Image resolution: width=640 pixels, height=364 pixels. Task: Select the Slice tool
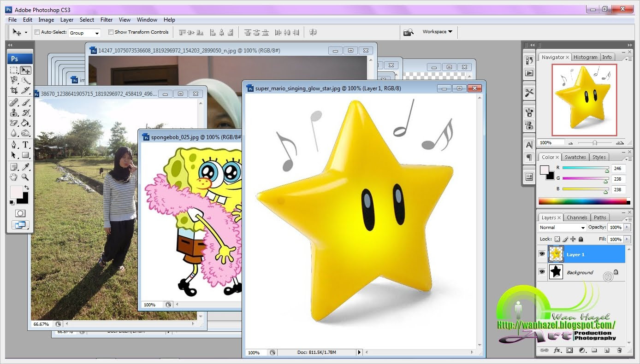coord(26,90)
